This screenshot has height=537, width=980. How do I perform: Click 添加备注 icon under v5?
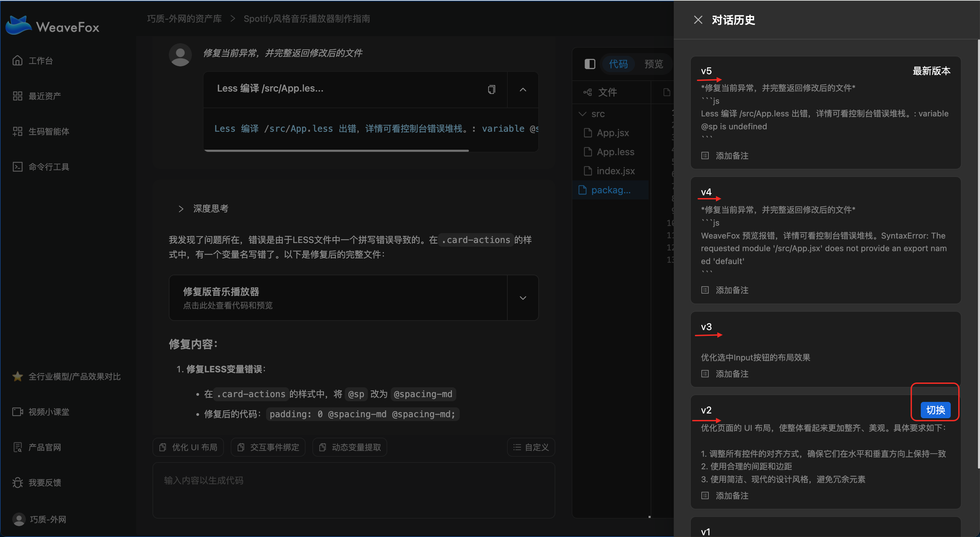point(705,156)
